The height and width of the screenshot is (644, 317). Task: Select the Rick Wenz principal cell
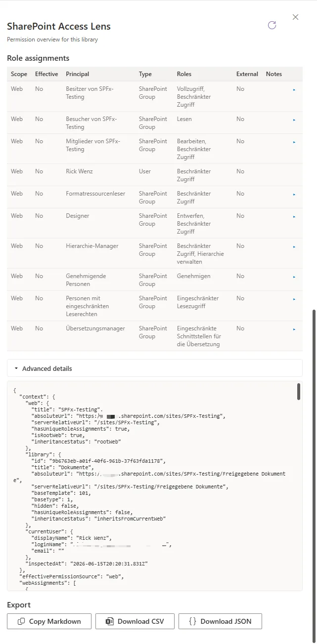click(79, 171)
